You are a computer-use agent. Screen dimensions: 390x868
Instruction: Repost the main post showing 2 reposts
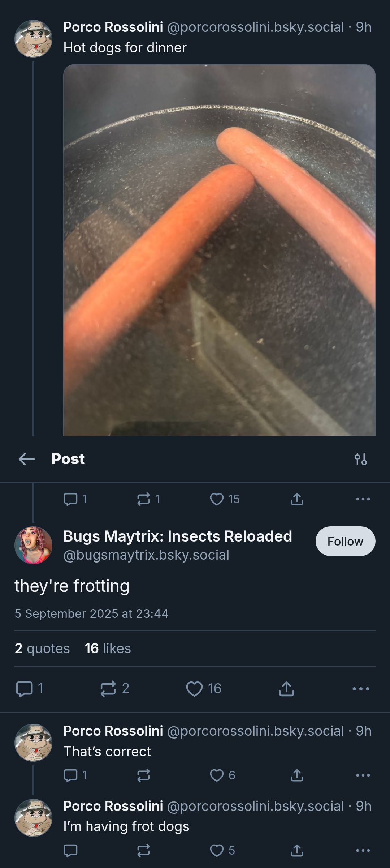[x=115, y=689]
